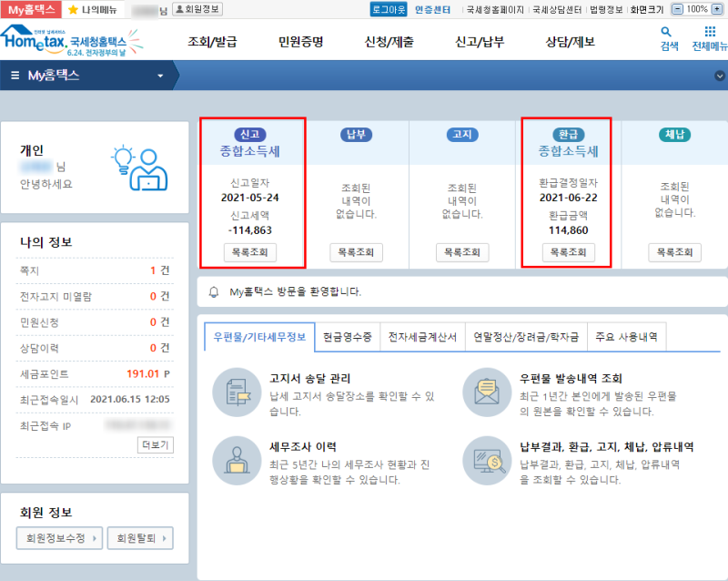Click the 고지 badge
Screen dimensions: 728x581
[462, 135]
